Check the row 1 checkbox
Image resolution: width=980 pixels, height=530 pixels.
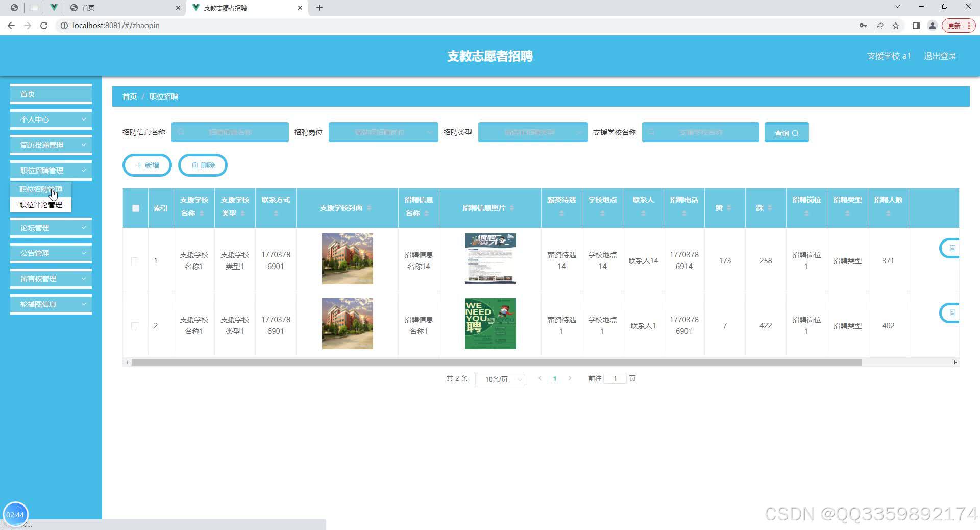tap(135, 261)
